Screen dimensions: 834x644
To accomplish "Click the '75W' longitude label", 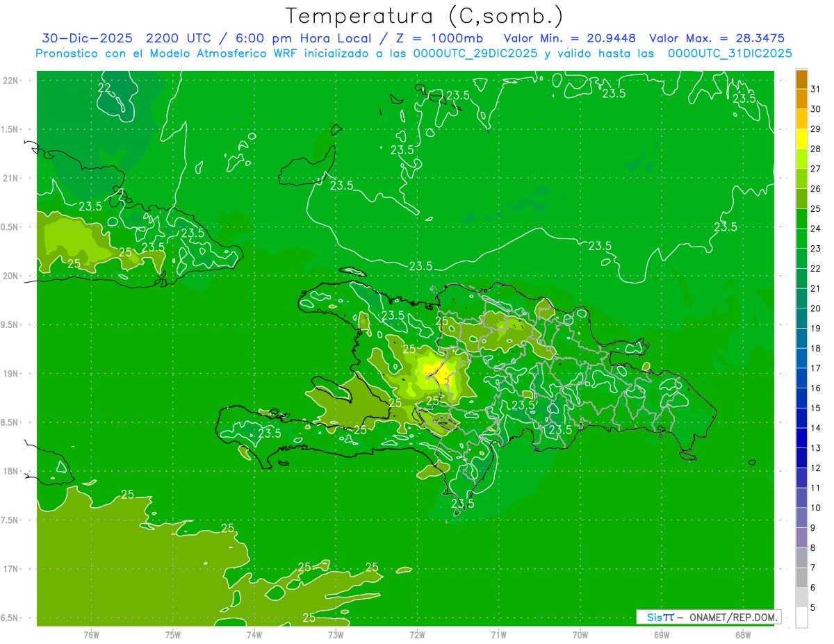I will point(172,635).
